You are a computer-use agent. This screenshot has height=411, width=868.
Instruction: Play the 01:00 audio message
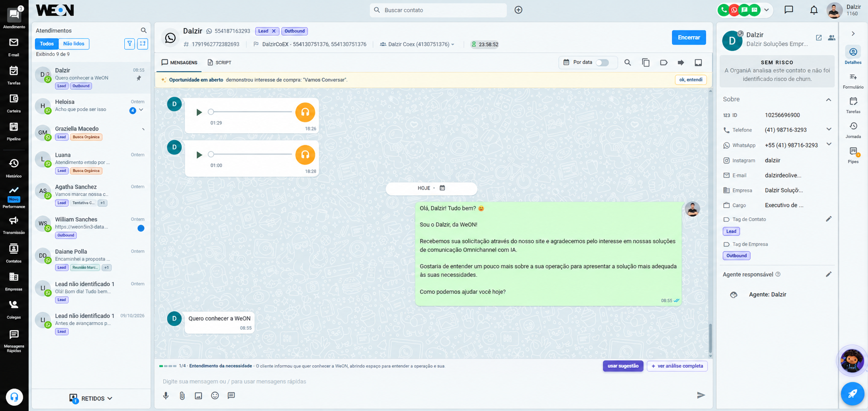[199, 155]
